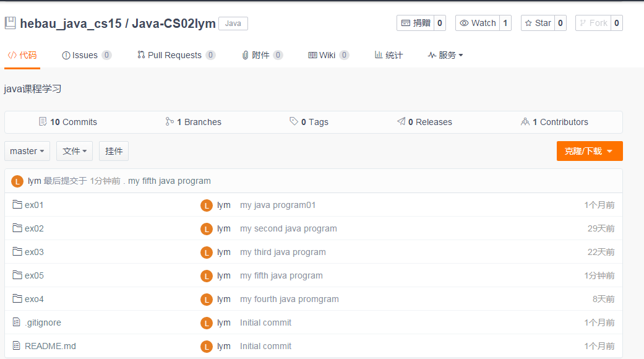
Task: Open 'my fifth java program' in ex05 row
Action: pos(281,275)
